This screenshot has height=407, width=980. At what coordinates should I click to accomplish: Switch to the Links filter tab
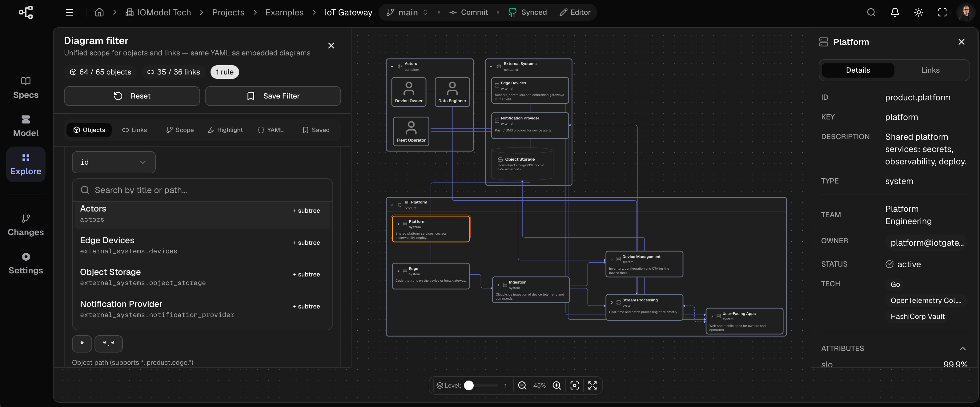134,130
